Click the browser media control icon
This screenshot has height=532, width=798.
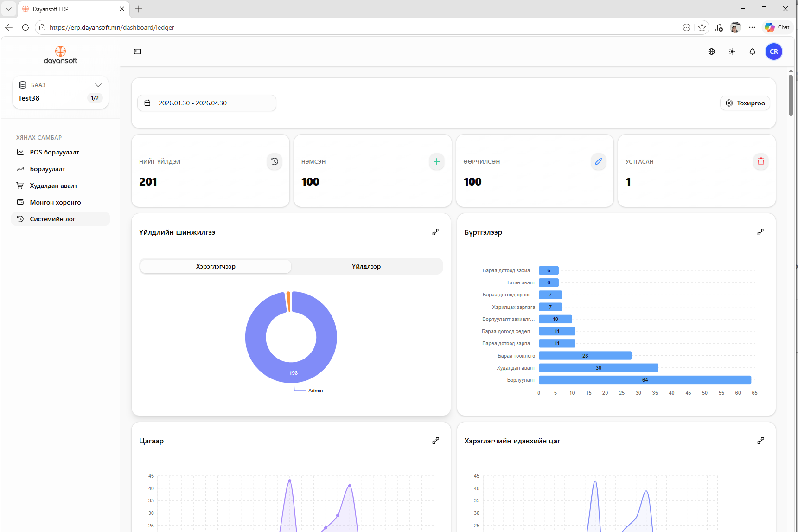[x=719, y=27]
